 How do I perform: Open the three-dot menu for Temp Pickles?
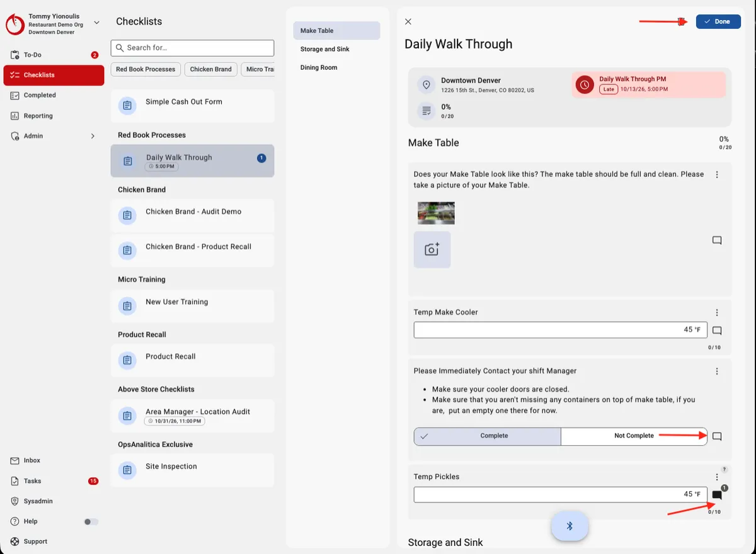click(717, 478)
